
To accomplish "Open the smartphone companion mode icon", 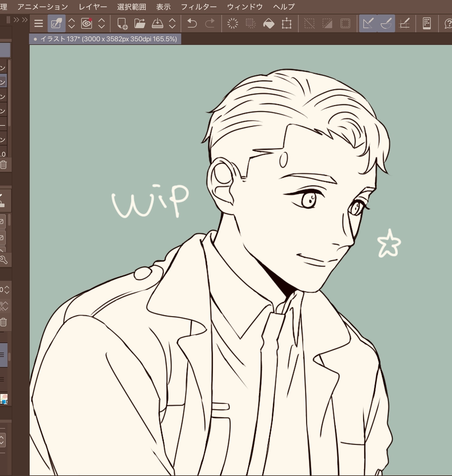I will tap(427, 23).
